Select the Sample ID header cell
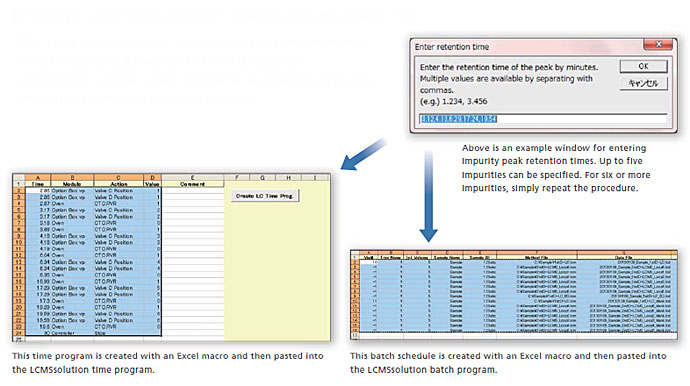This screenshot has height=386, width=690. (x=479, y=257)
